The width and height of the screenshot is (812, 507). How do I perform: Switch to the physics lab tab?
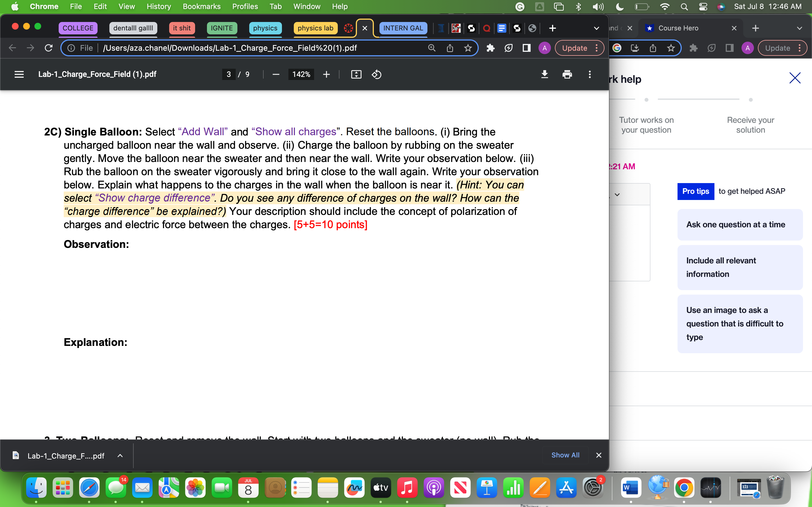(315, 28)
